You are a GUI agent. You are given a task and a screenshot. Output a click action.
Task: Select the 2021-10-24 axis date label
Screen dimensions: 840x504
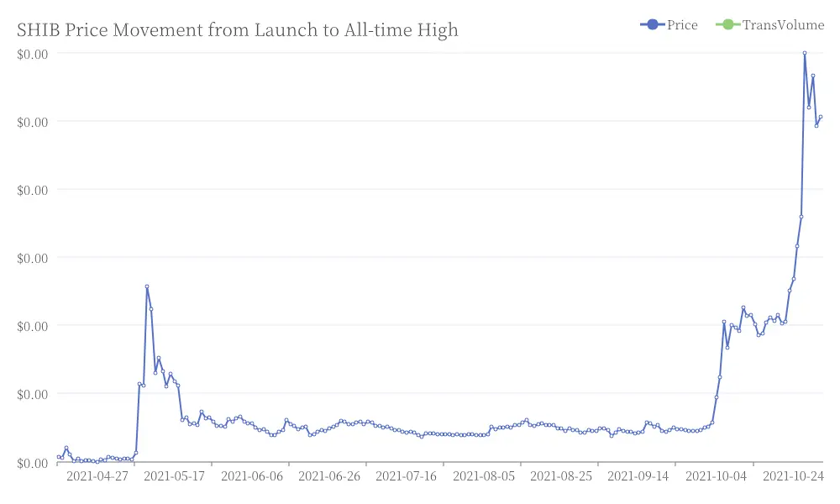click(x=793, y=475)
